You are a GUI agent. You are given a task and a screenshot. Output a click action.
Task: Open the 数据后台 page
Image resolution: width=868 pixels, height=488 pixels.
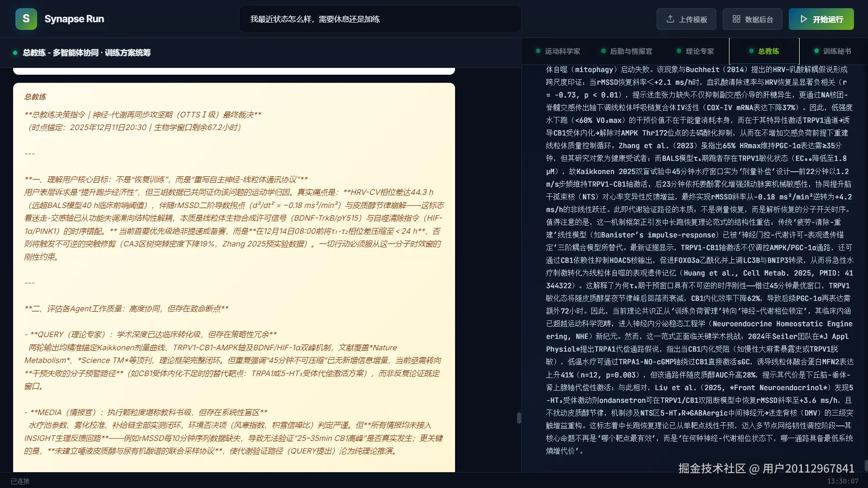(x=752, y=19)
